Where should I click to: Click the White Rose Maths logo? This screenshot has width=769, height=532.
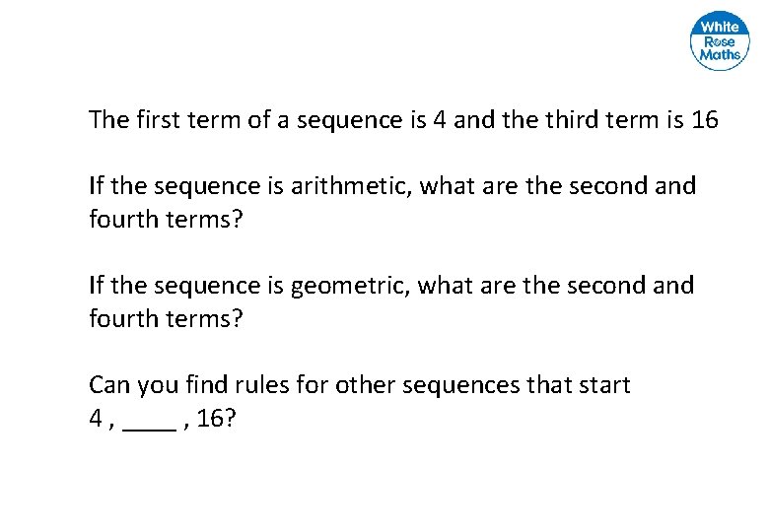pos(720,41)
